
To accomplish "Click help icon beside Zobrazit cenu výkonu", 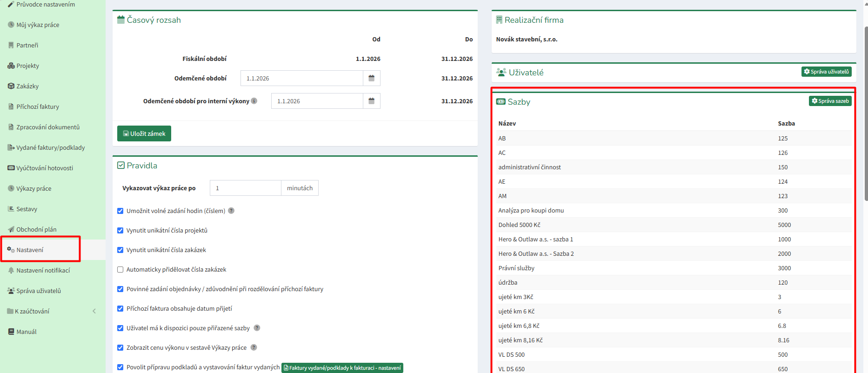I will (x=254, y=347).
